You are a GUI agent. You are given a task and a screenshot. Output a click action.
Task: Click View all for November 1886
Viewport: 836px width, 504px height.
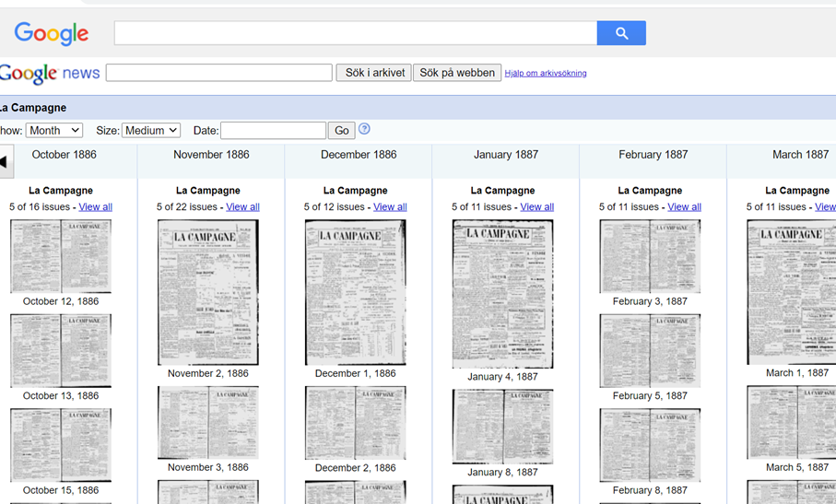(242, 206)
